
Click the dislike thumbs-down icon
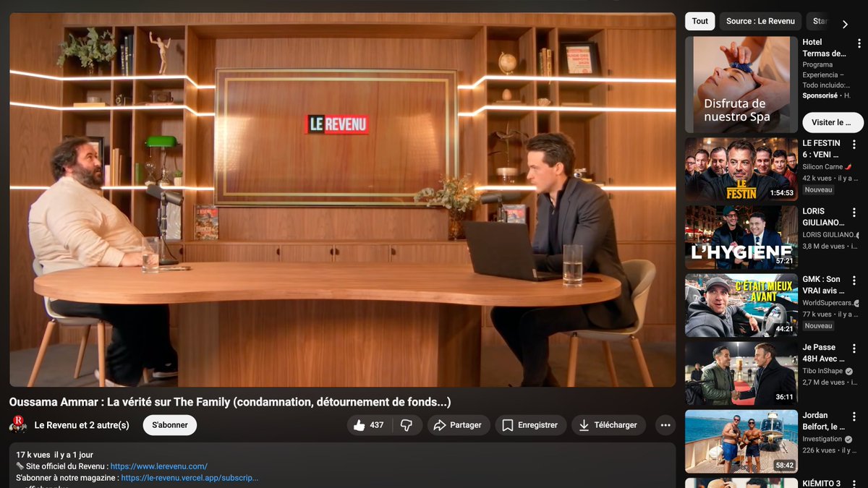[407, 425]
